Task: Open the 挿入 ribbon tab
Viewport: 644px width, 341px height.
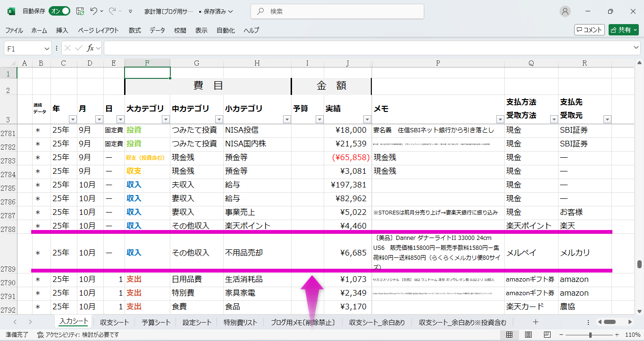Action: [x=62, y=30]
